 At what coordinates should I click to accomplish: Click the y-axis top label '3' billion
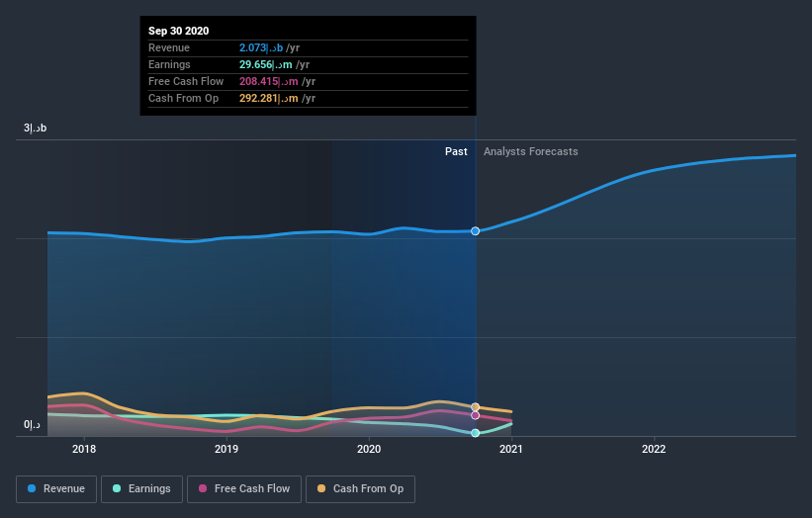[36, 128]
